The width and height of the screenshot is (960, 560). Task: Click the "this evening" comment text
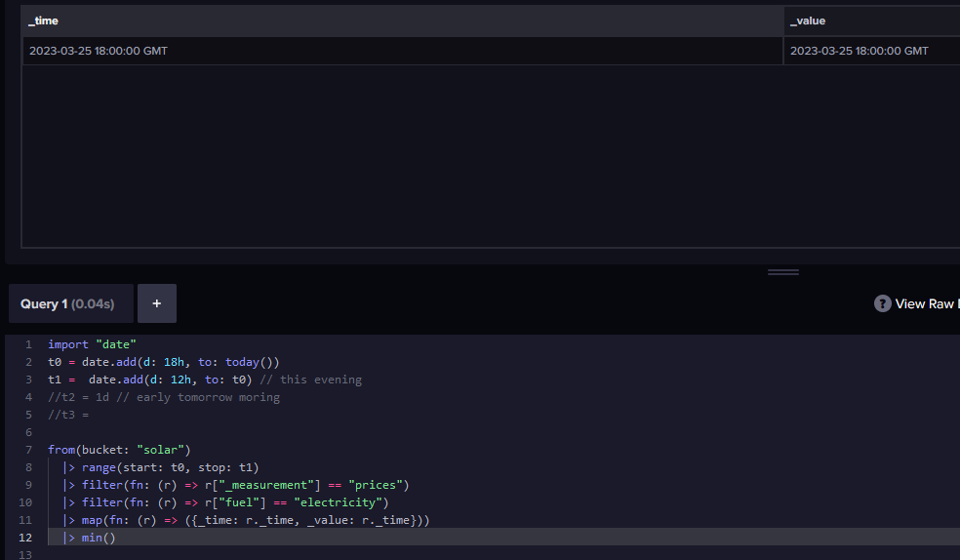(310, 380)
